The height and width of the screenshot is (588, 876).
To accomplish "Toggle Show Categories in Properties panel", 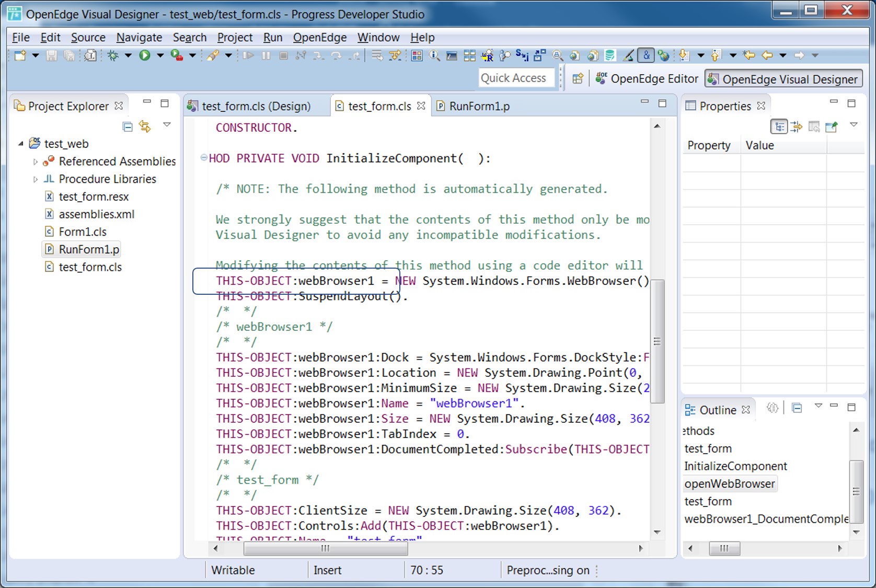I will [779, 126].
